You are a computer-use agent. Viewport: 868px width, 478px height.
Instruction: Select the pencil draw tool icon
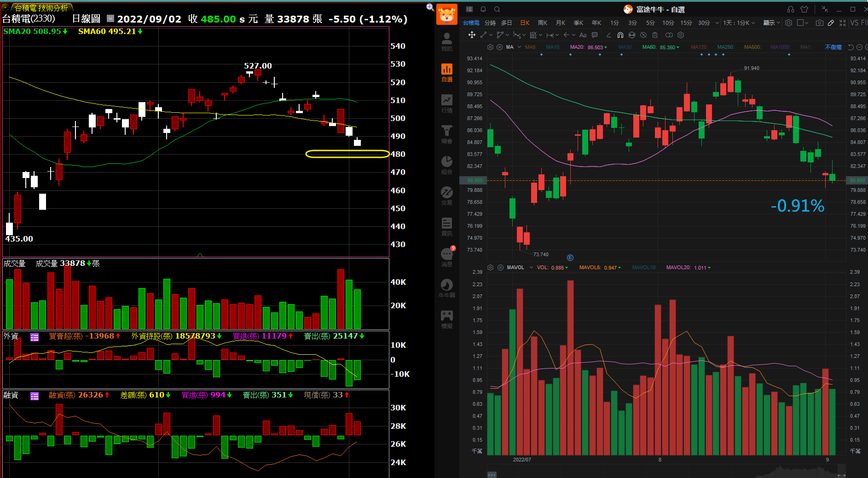[831, 23]
